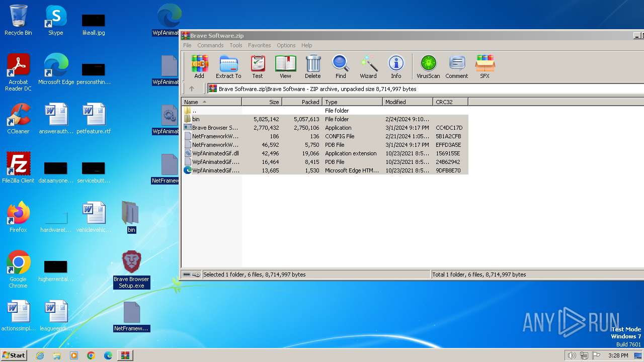Select the Brave Browser S... application row

click(x=325, y=128)
